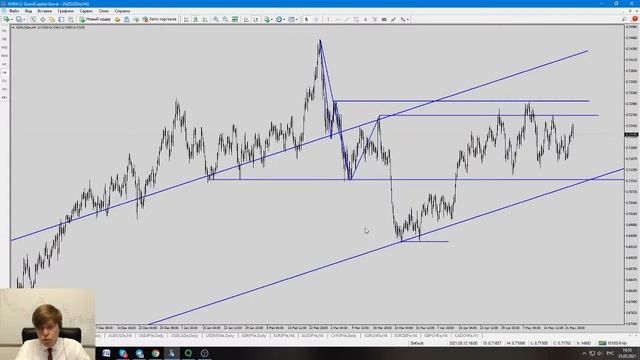Switch to the CADCHFe,H1 chart tab
Viewport: 640px width, 360px height.
coord(466,336)
